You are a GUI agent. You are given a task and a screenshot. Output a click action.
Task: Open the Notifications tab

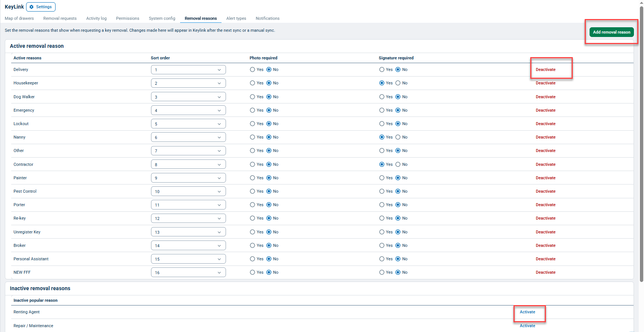[268, 18]
